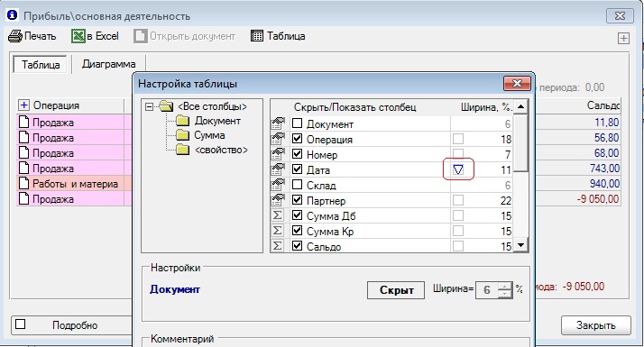Viewport: 644px width, 347px height.
Task: Increase Ширина value with spinner up arrow
Action: (x=505, y=286)
